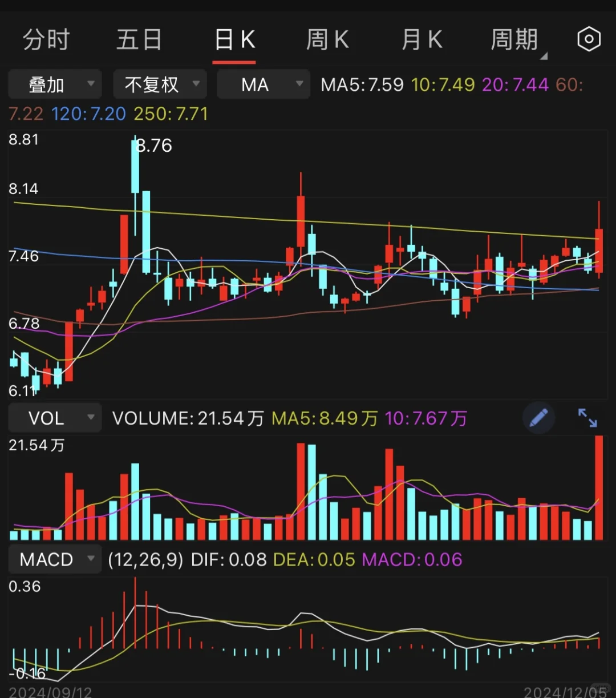Tap the VOLUME:21.54万 readout
The width and height of the screenshot is (616, 698).
[188, 418]
